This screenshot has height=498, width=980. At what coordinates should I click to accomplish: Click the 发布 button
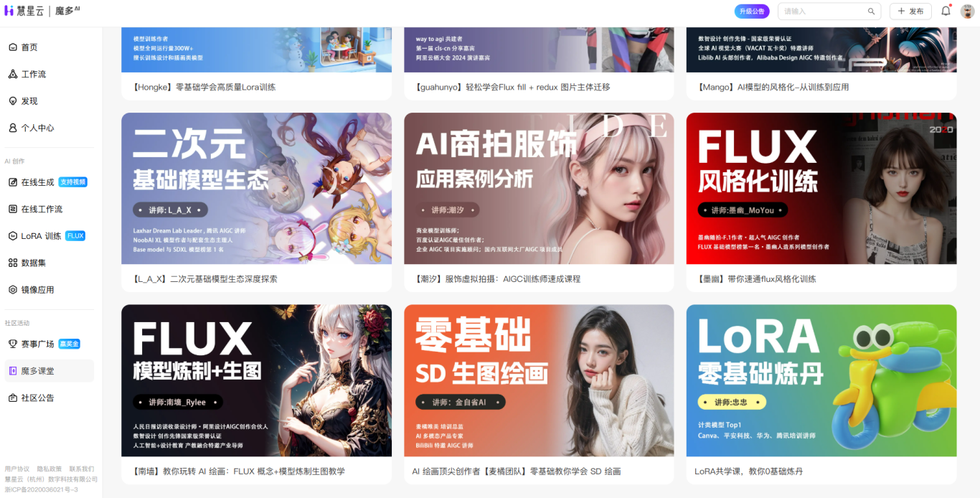coord(910,11)
